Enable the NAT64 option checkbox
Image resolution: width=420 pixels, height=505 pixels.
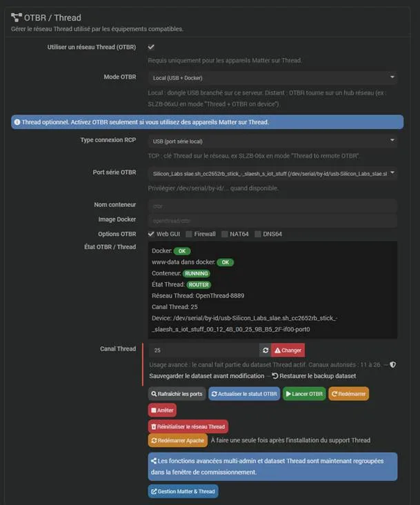click(225, 234)
